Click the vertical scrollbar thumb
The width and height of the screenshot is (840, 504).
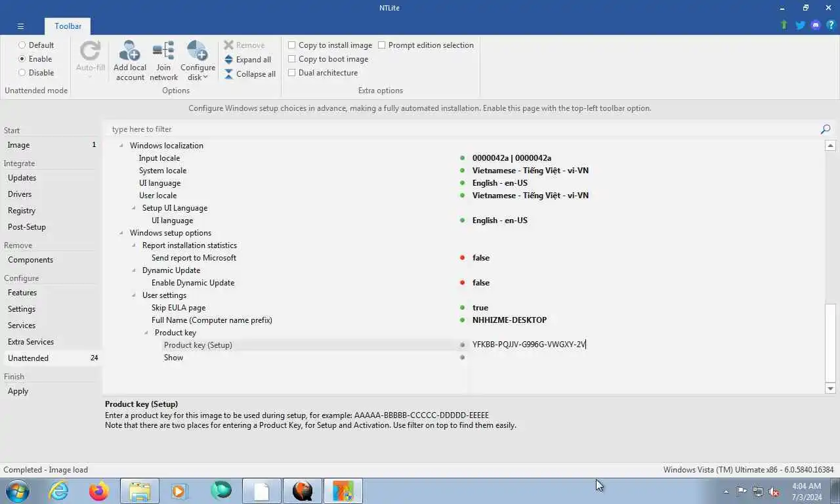[830, 343]
